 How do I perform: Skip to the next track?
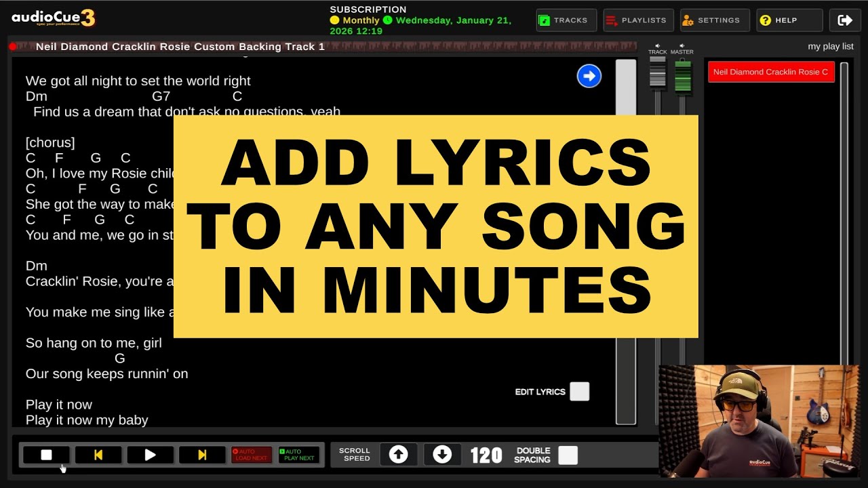tap(202, 455)
